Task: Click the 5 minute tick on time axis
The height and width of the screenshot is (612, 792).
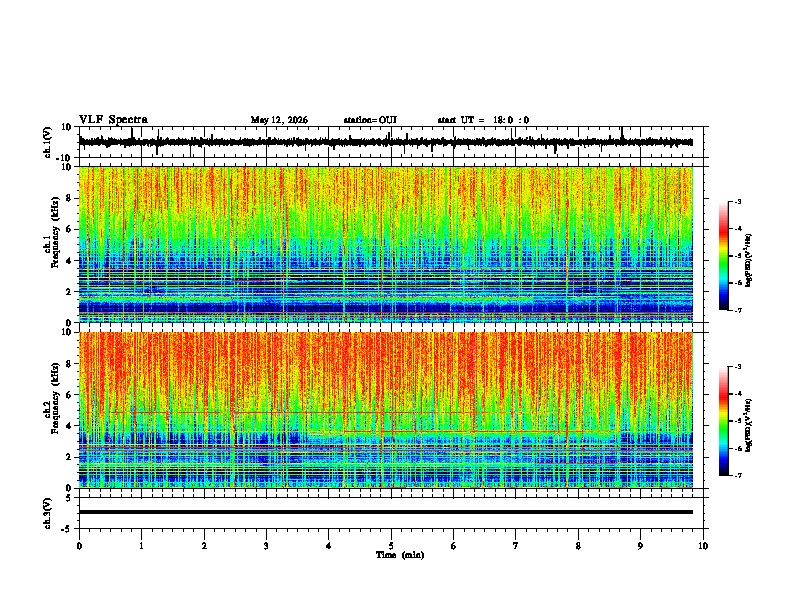Action: [x=391, y=546]
